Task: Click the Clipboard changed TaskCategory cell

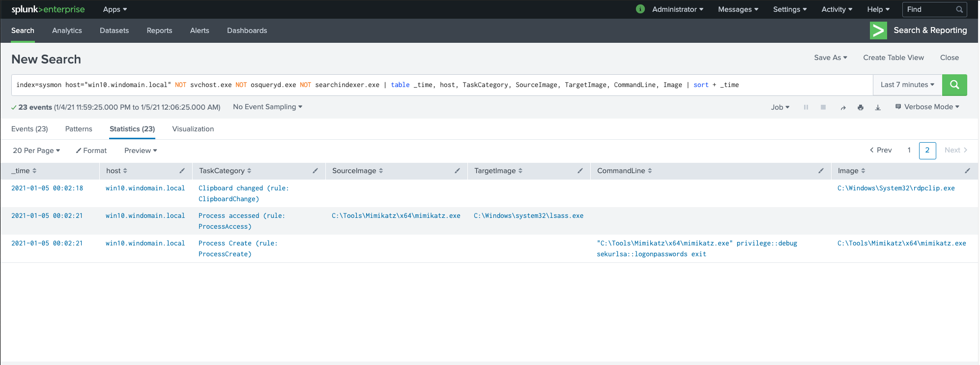Action: tap(244, 193)
